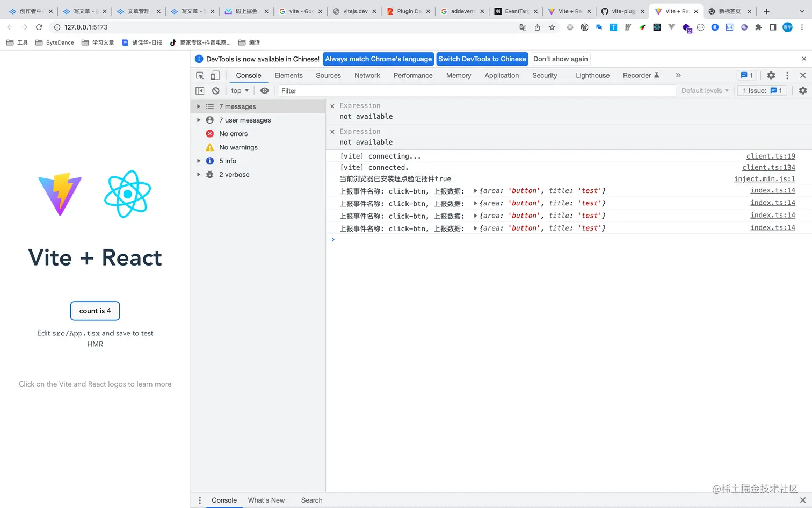Image resolution: width=812 pixels, height=508 pixels.
Task: Open the client.ts:19 source link
Action: click(771, 156)
